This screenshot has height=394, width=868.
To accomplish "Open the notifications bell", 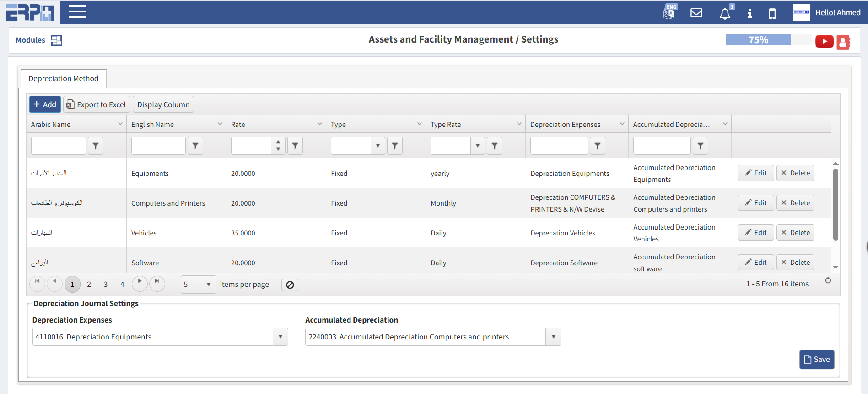I will [725, 14].
